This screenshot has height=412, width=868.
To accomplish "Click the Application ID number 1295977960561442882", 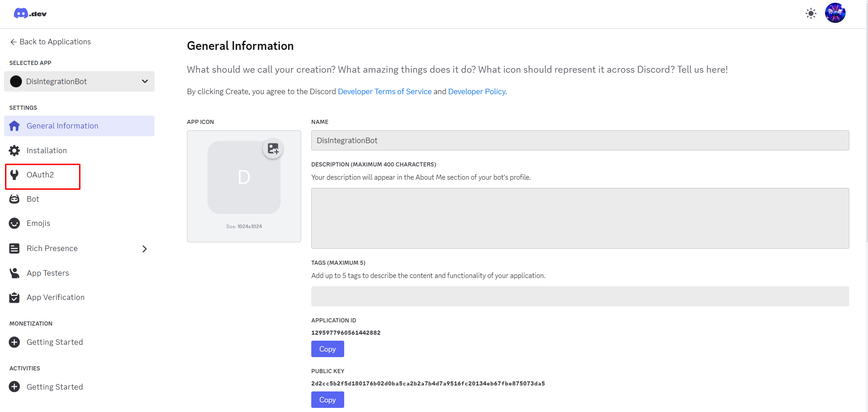I will [346, 332].
